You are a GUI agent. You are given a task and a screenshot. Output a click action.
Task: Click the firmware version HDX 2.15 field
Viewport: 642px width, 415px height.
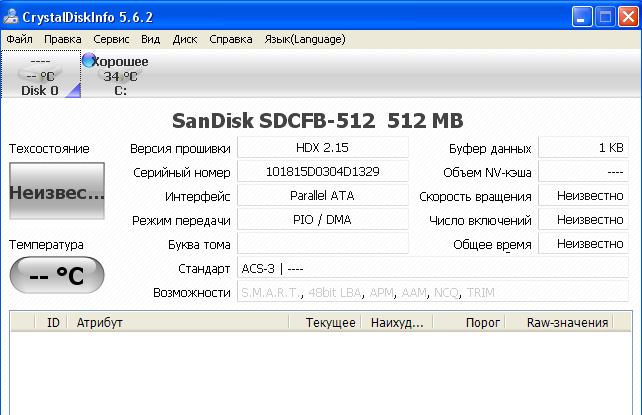click(322, 148)
